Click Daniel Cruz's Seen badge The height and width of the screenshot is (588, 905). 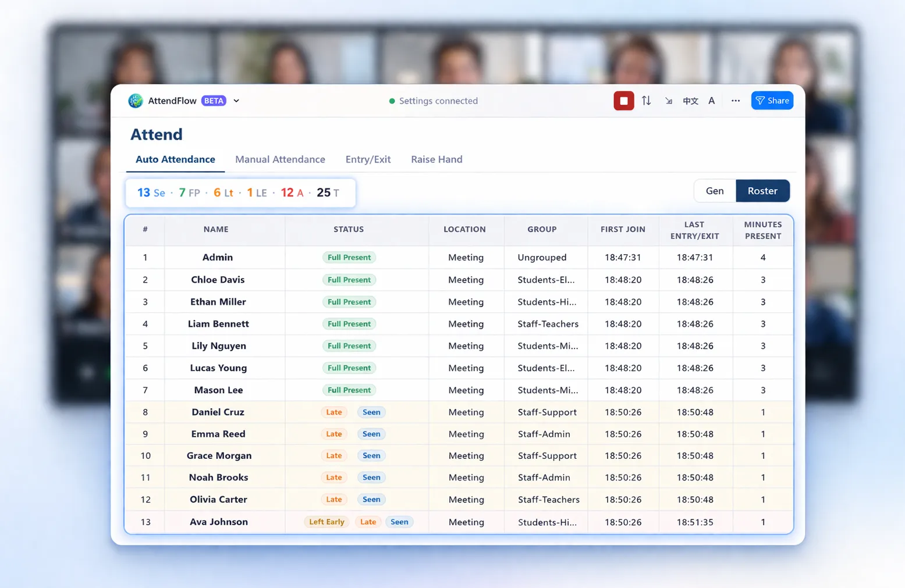point(371,412)
